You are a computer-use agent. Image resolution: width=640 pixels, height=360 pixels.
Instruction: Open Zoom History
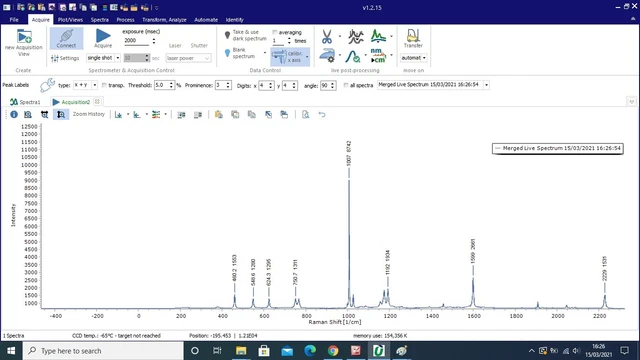(x=89, y=114)
